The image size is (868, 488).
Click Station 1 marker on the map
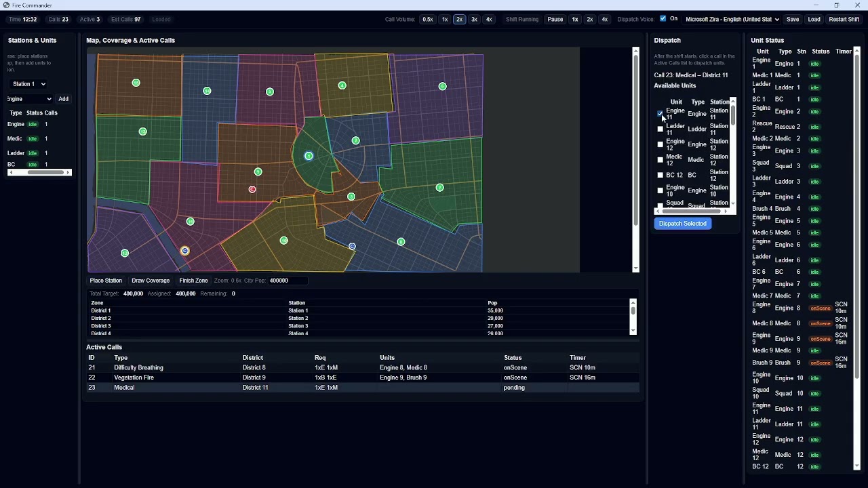point(309,156)
